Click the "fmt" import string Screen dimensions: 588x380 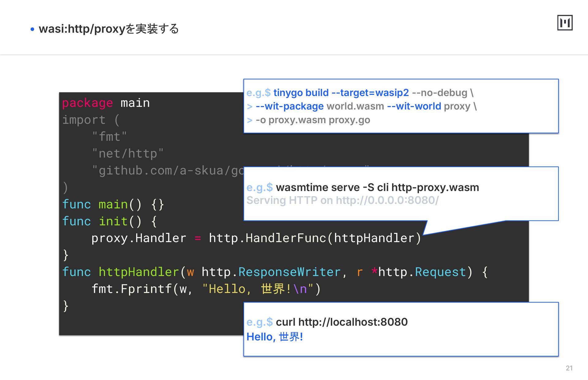109,137
